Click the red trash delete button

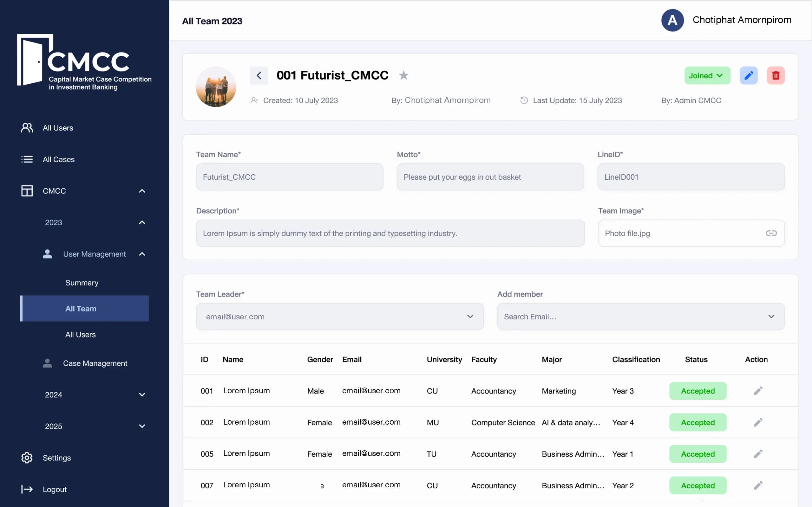point(776,75)
